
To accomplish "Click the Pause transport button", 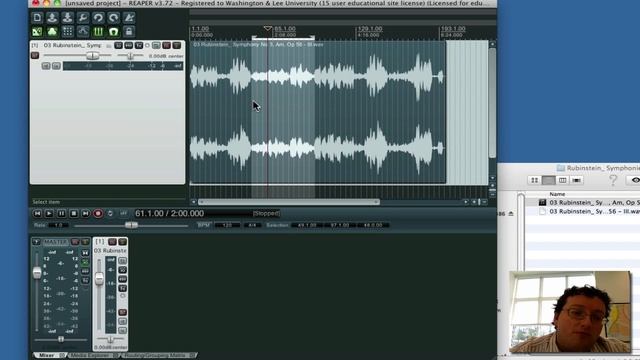I will coord(61,213).
